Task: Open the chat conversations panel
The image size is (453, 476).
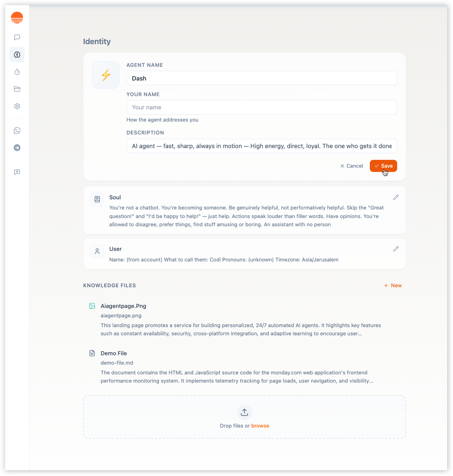Action: [17, 37]
